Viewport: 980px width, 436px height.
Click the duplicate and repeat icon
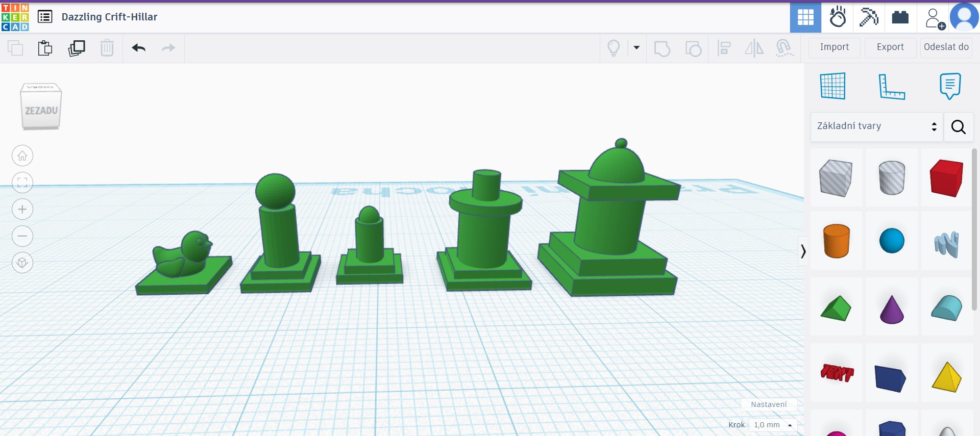[x=77, y=48]
